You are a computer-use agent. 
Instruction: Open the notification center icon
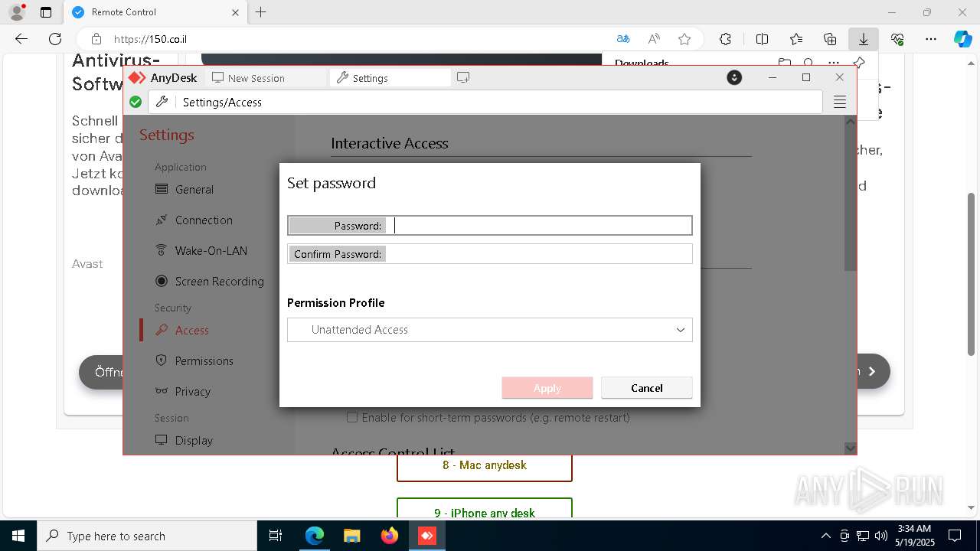pos(955,536)
